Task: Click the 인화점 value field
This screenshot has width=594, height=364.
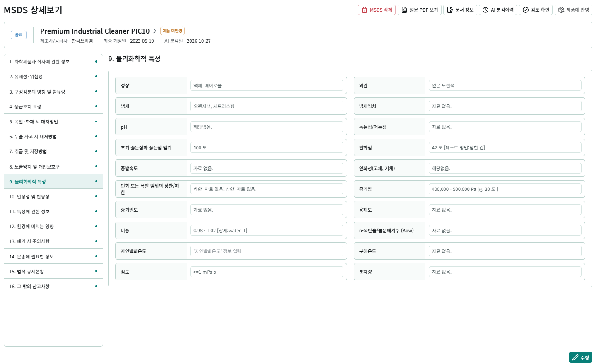Action: (505, 147)
